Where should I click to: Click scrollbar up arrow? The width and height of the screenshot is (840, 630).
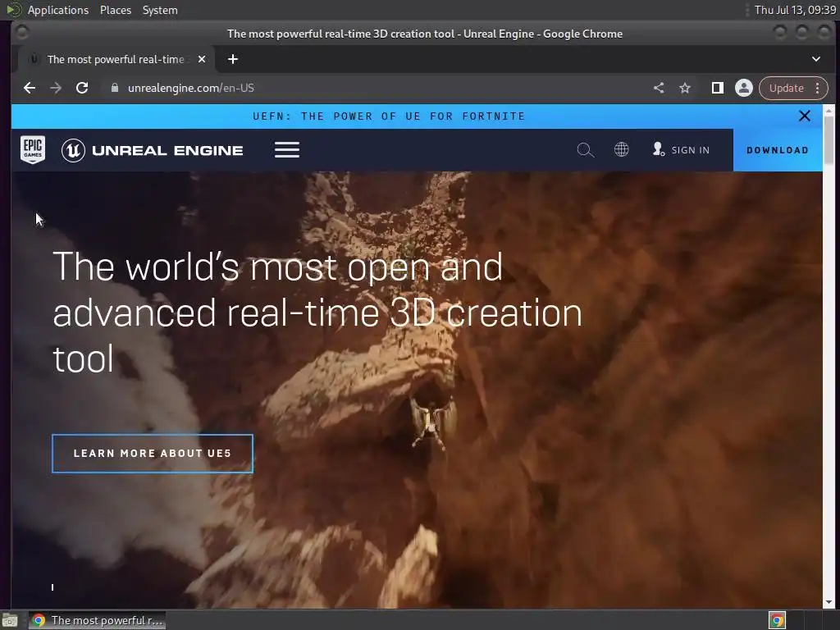[829, 110]
